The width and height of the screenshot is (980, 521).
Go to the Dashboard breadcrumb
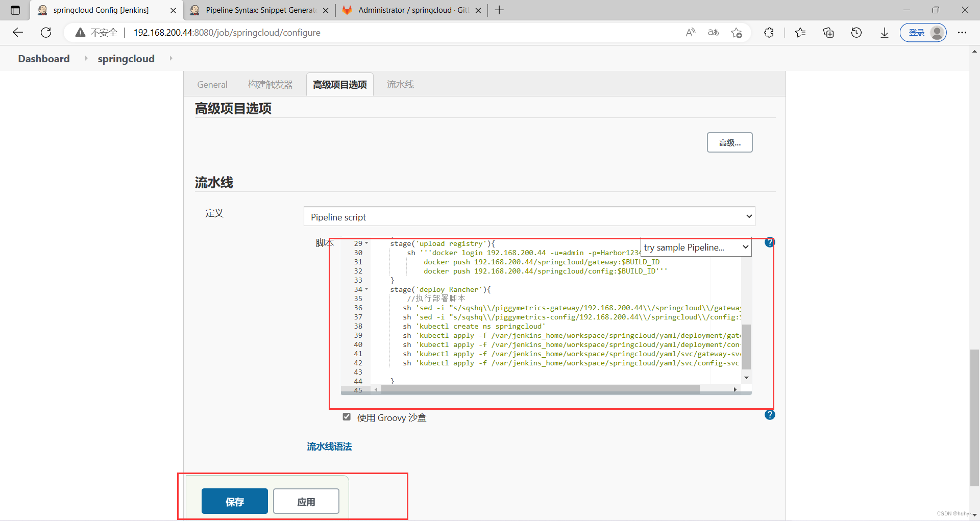pos(44,59)
